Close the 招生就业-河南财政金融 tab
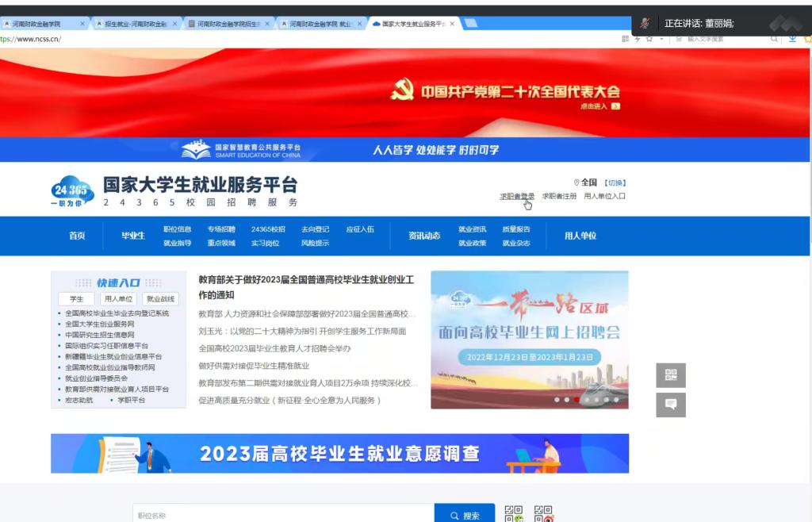The image size is (812, 522). point(174,24)
